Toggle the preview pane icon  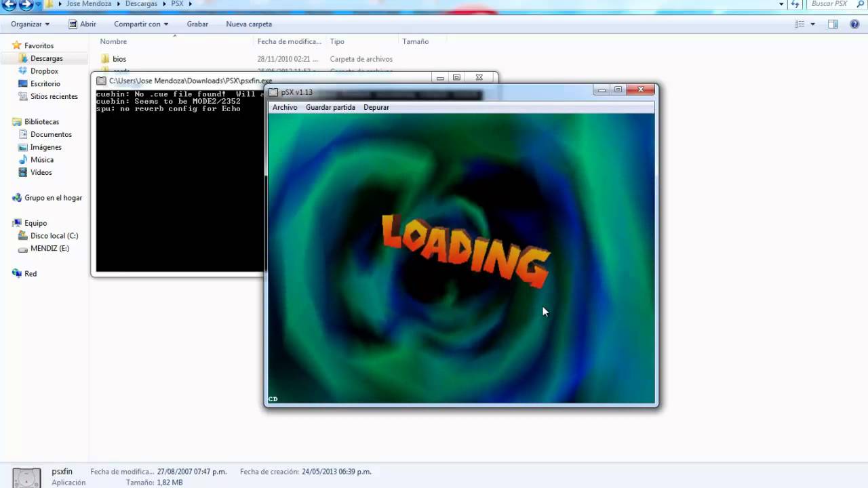[833, 24]
